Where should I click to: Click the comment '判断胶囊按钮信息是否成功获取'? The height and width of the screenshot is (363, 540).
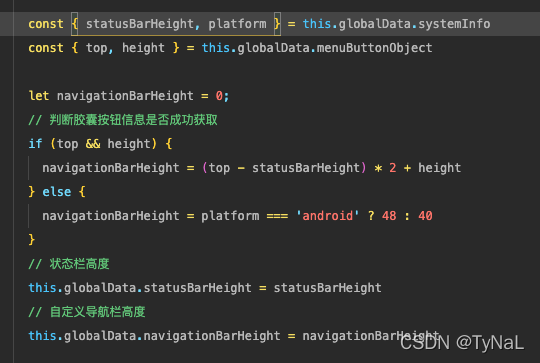[x=133, y=120]
